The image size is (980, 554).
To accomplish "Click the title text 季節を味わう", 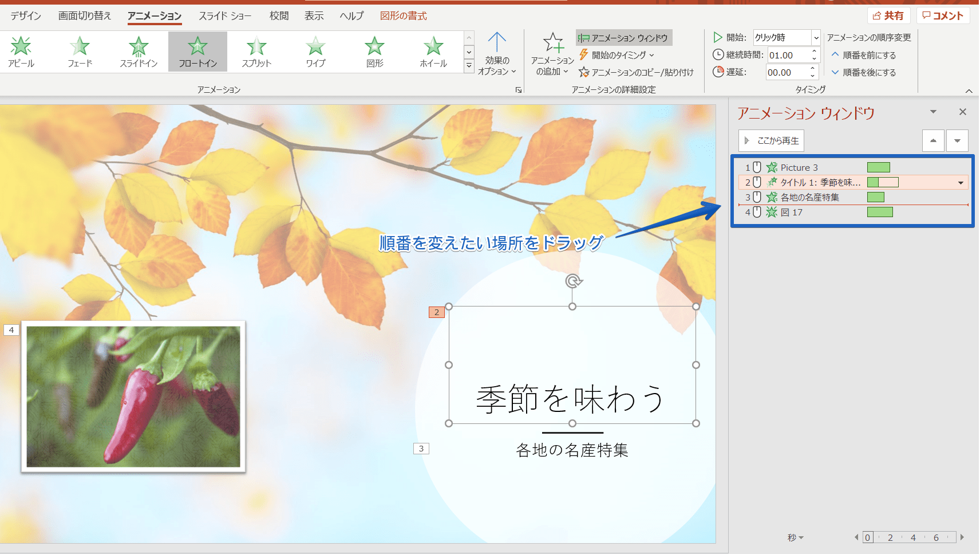I will [x=571, y=399].
